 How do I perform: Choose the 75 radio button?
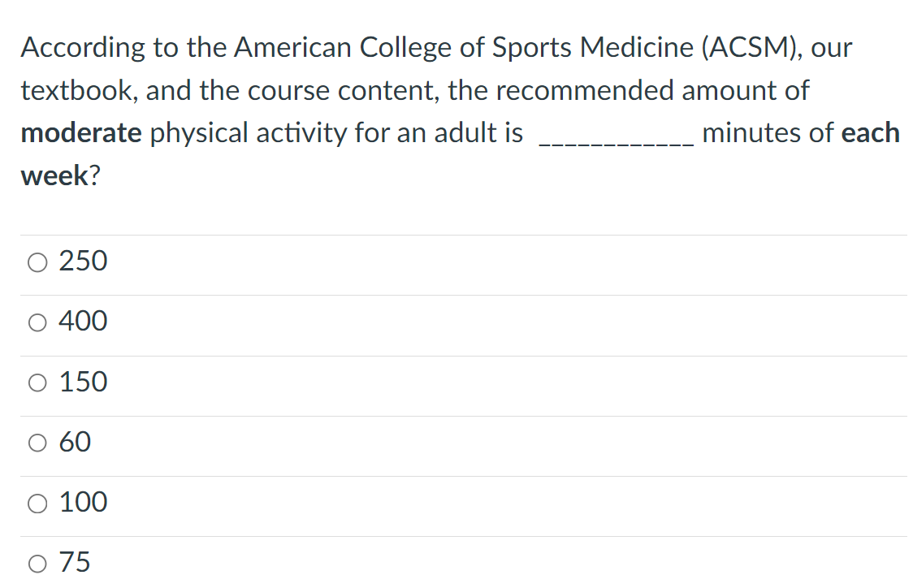[37, 564]
